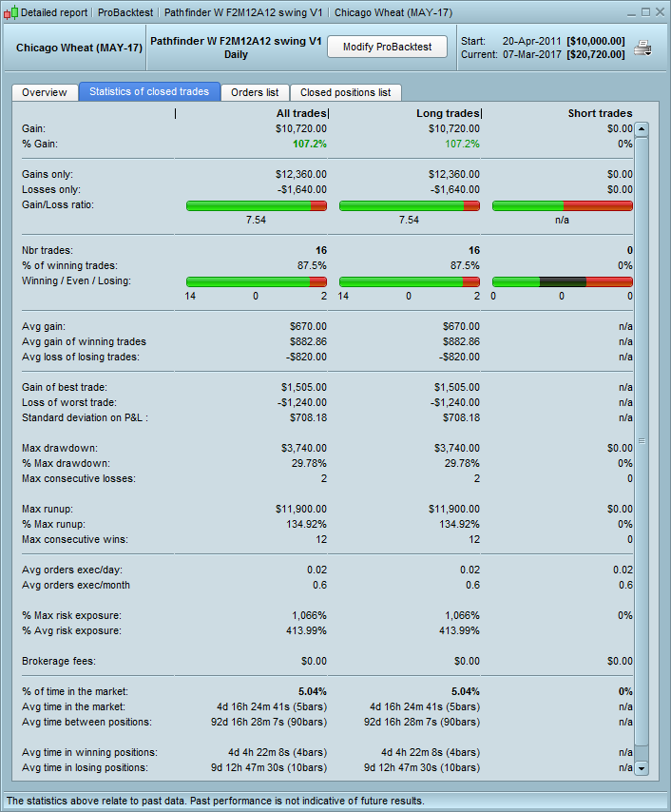This screenshot has width=671, height=812.
Task: Maximize the Detailed report window
Action: point(645,12)
